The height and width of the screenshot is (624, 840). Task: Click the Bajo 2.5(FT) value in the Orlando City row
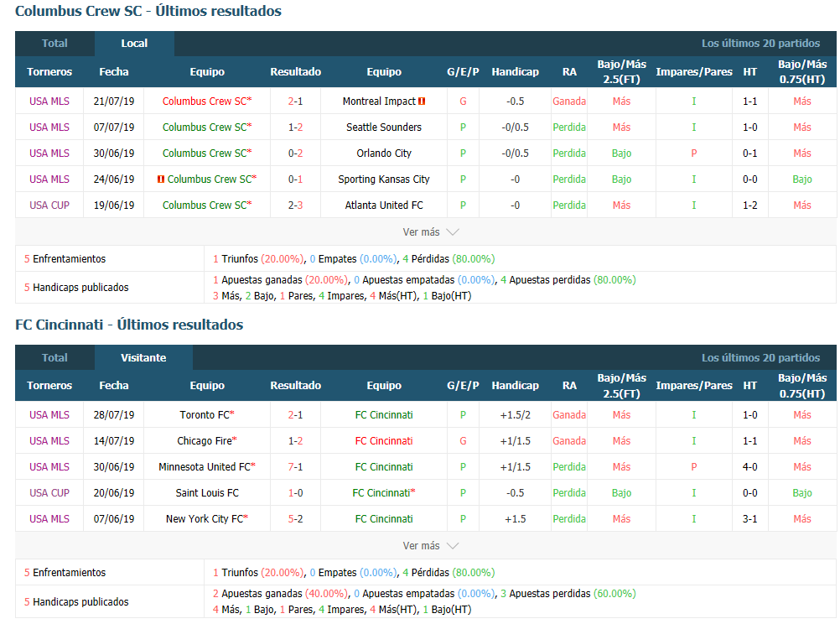point(621,153)
